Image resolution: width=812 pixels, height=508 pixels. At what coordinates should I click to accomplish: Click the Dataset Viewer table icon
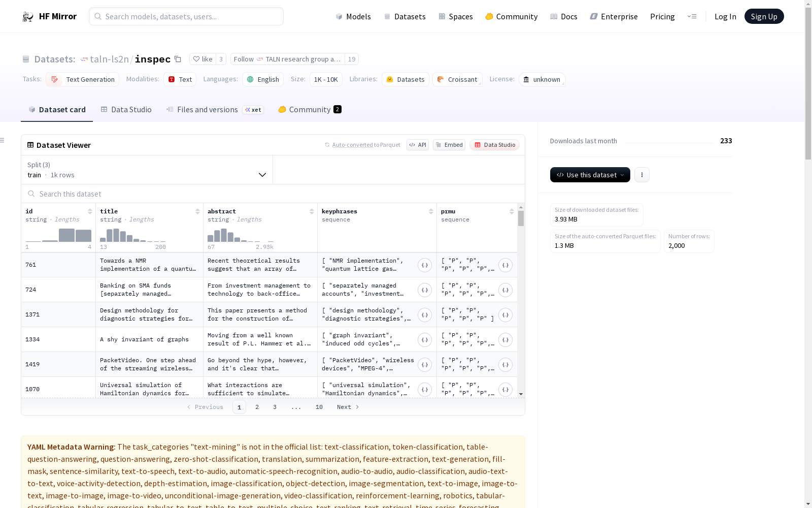coord(30,145)
